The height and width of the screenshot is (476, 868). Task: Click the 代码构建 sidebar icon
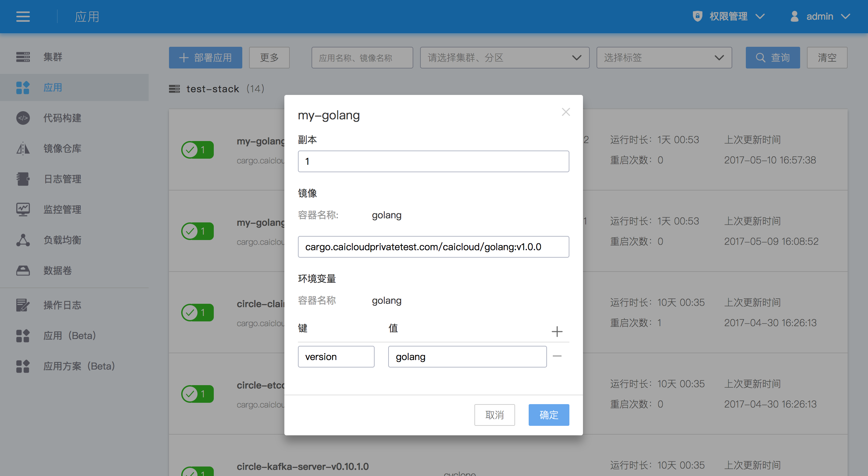23,118
